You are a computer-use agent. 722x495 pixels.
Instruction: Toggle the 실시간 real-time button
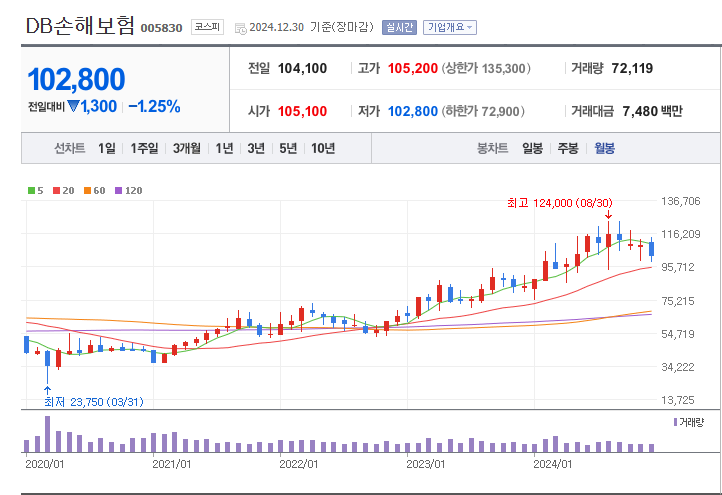[399, 28]
